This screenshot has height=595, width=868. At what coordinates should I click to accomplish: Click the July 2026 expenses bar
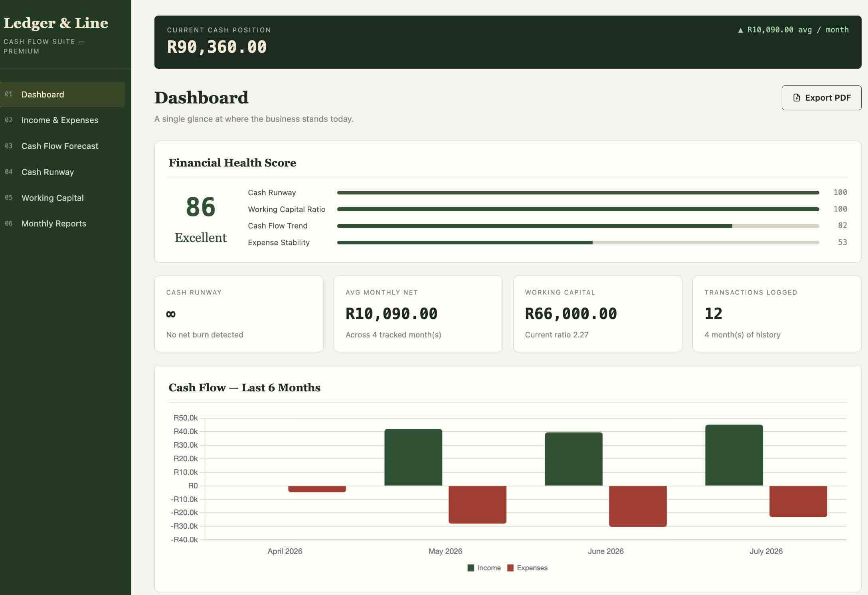coord(799,502)
